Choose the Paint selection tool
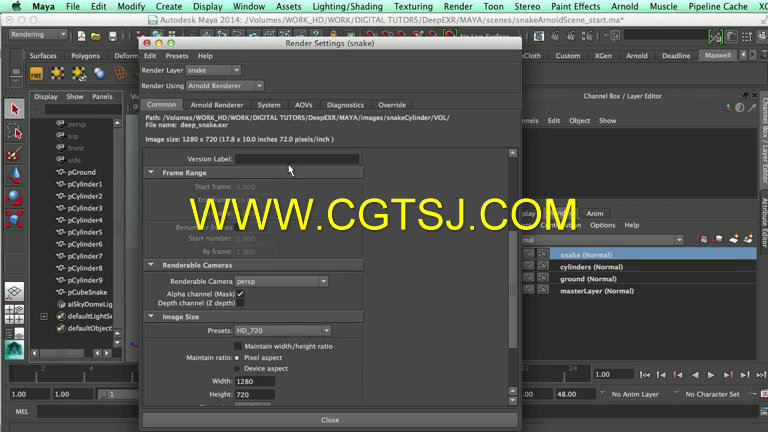 tap(14, 154)
